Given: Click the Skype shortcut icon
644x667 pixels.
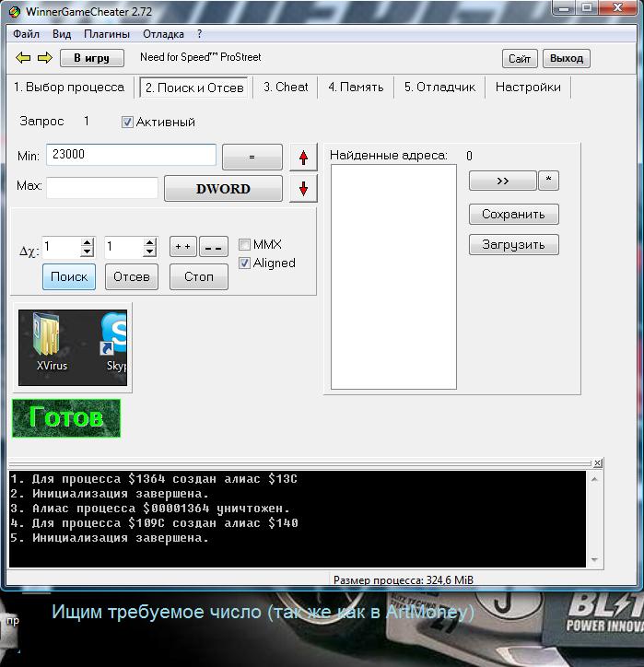Looking at the screenshot, I should pos(114,341).
